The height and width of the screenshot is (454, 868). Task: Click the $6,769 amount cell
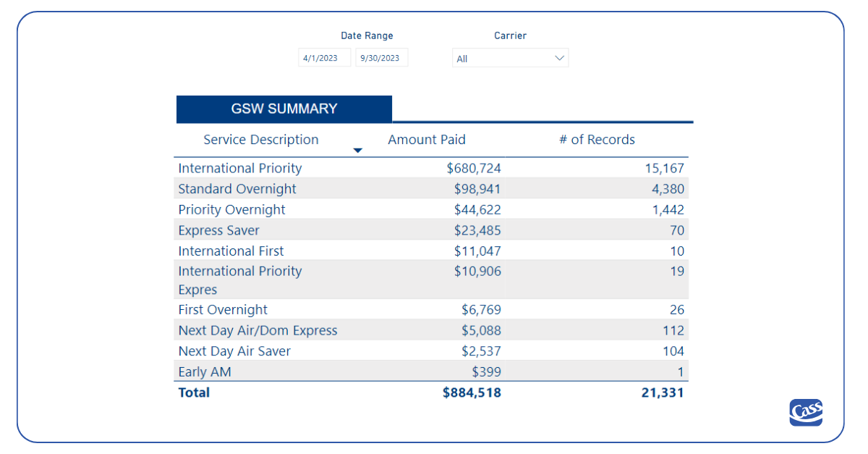pyautogui.click(x=481, y=310)
